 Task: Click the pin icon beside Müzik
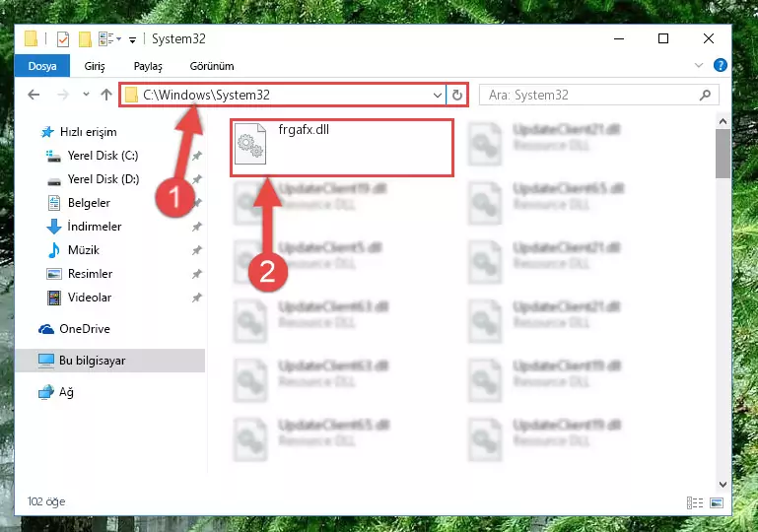197,250
